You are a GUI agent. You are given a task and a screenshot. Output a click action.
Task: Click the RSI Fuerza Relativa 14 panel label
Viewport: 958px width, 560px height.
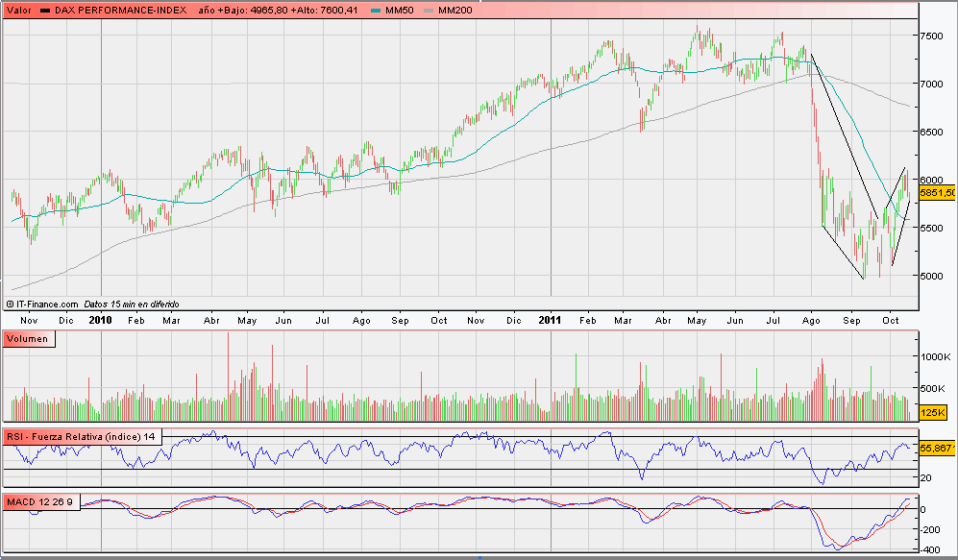83,437
